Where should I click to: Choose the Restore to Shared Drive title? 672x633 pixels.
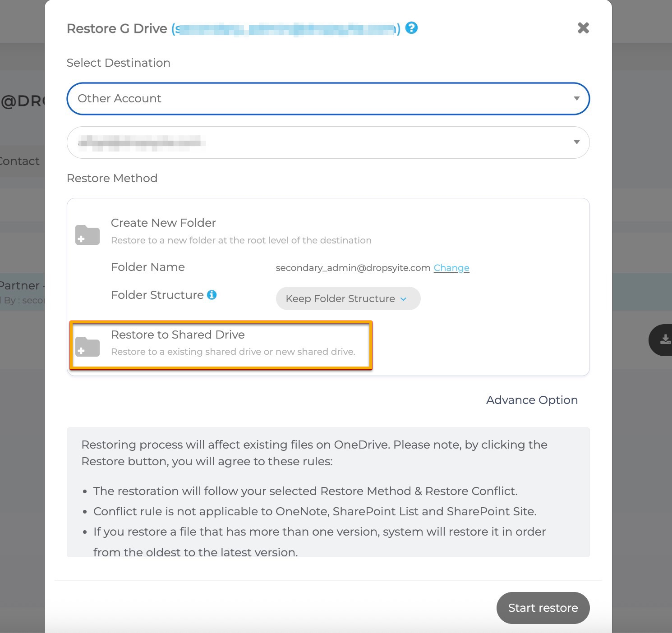[178, 335]
